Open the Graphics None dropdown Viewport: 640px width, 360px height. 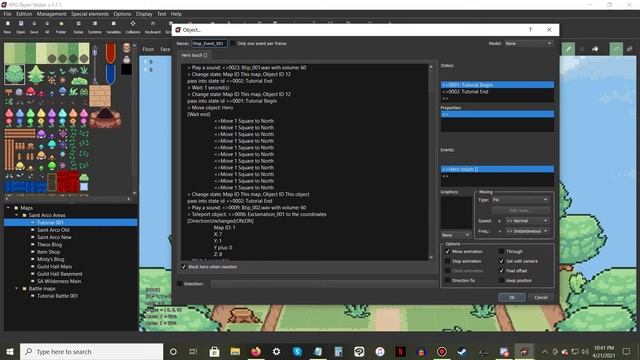(456, 235)
